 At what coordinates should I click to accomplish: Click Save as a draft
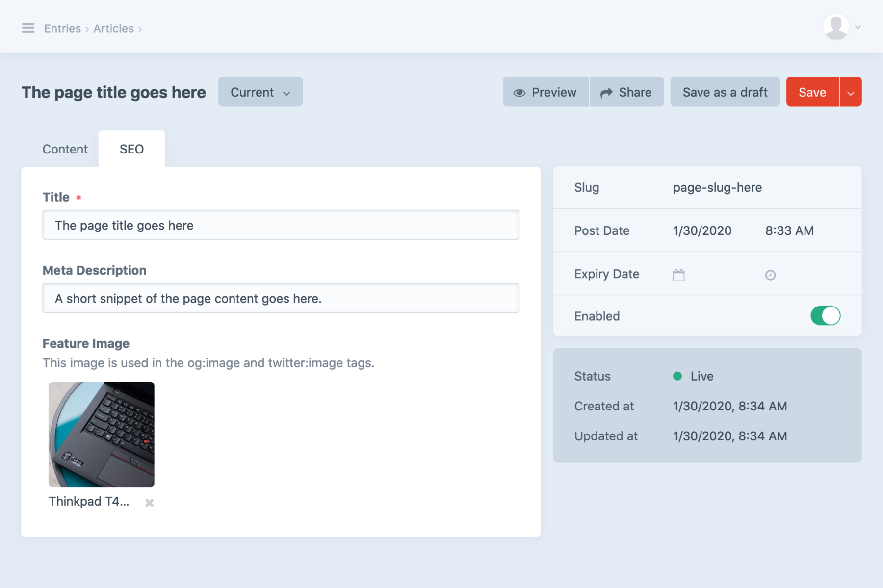click(x=725, y=92)
